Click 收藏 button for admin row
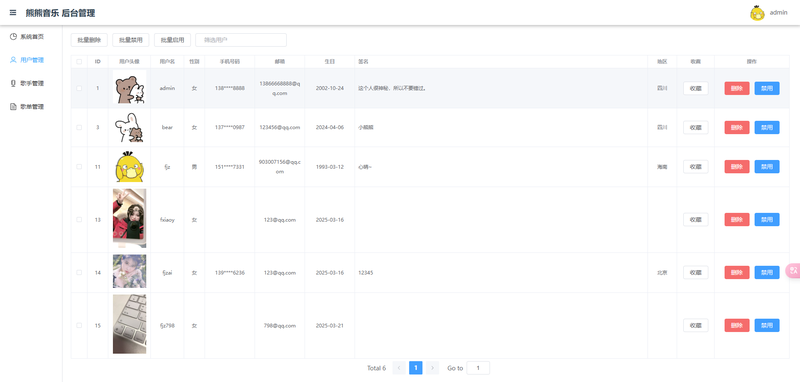 coord(695,88)
